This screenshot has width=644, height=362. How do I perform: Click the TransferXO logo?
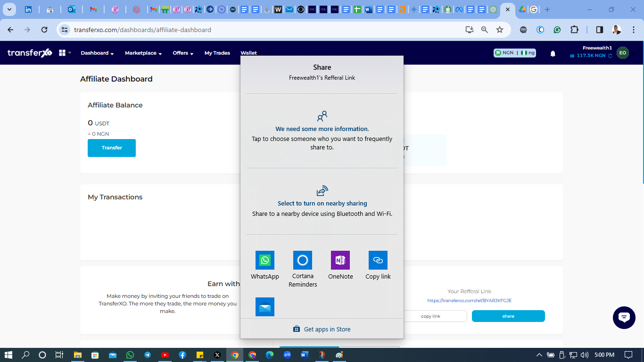point(30,53)
